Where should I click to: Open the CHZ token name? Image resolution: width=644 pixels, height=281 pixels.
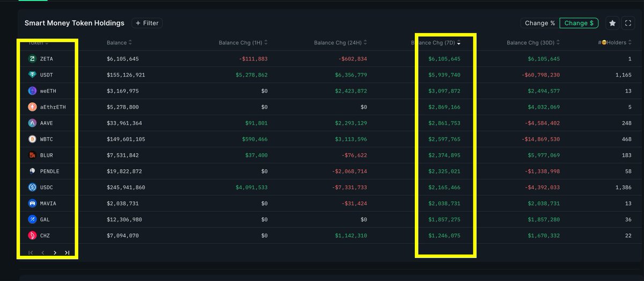pyautogui.click(x=45, y=236)
